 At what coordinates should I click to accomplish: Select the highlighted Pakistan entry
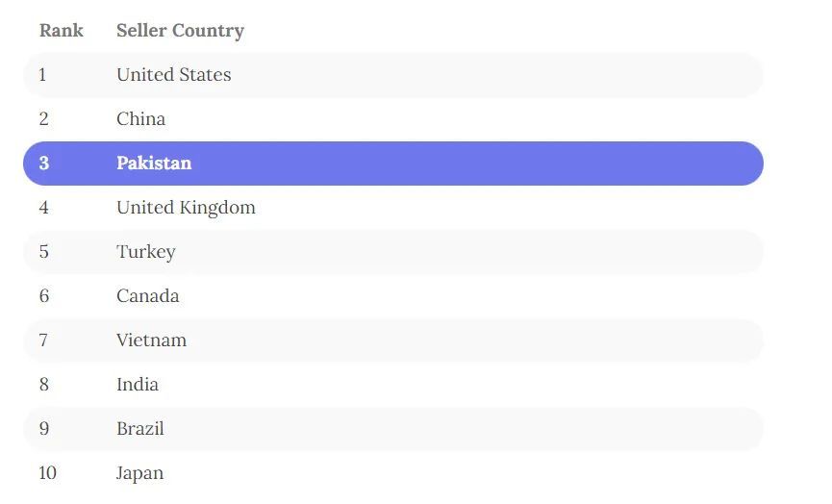pos(154,164)
